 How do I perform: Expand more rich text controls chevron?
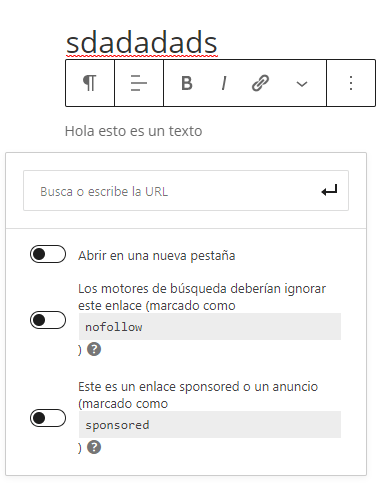click(x=302, y=84)
